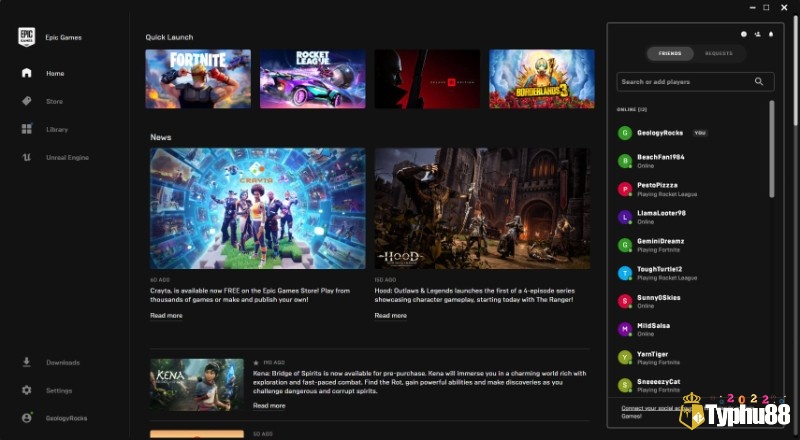Open the Store using the tag icon
Image resolution: width=800 pixels, height=440 pixels.
tap(27, 101)
